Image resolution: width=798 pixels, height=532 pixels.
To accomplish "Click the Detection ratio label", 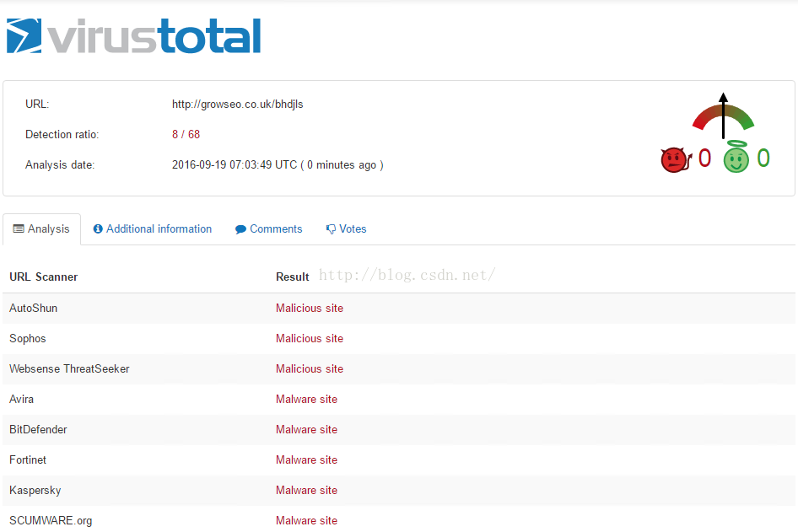I will click(62, 134).
